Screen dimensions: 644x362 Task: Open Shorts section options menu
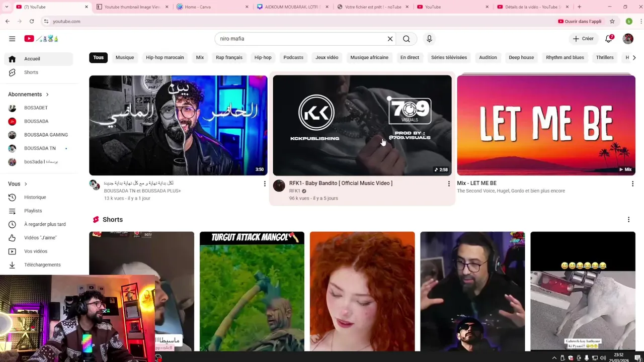tap(628, 220)
